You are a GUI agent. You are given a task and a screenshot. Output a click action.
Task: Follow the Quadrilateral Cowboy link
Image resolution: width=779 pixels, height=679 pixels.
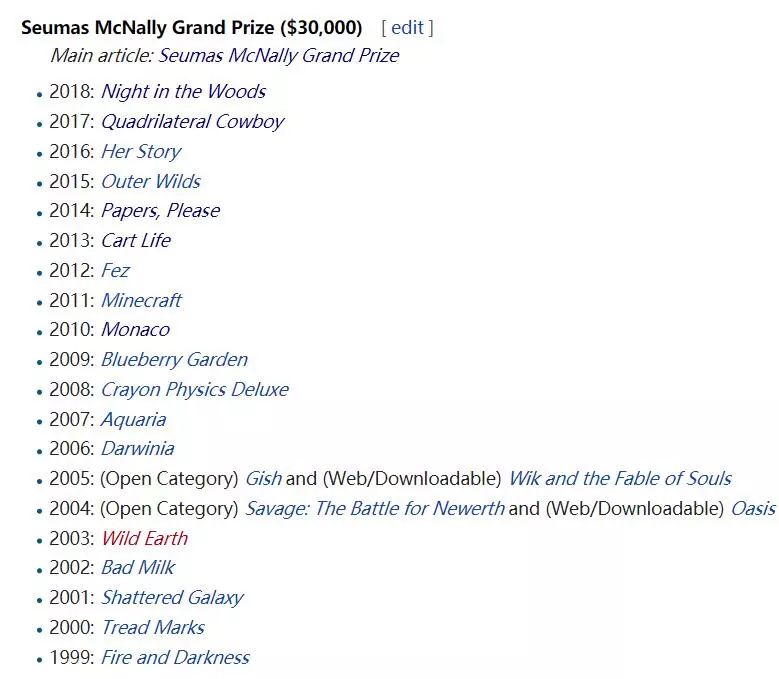(193, 122)
